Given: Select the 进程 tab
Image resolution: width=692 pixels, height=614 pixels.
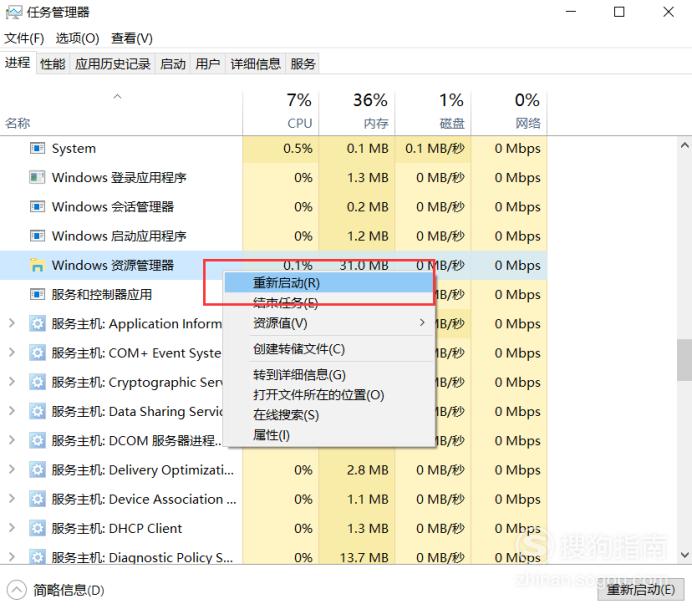Looking at the screenshot, I should click(x=18, y=63).
